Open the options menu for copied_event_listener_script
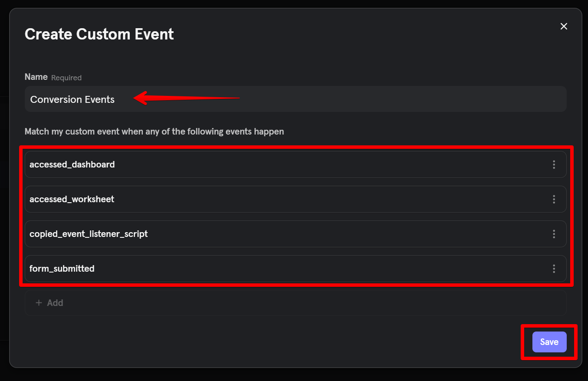The height and width of the screenshot is (381, 588). click(554, 234)
